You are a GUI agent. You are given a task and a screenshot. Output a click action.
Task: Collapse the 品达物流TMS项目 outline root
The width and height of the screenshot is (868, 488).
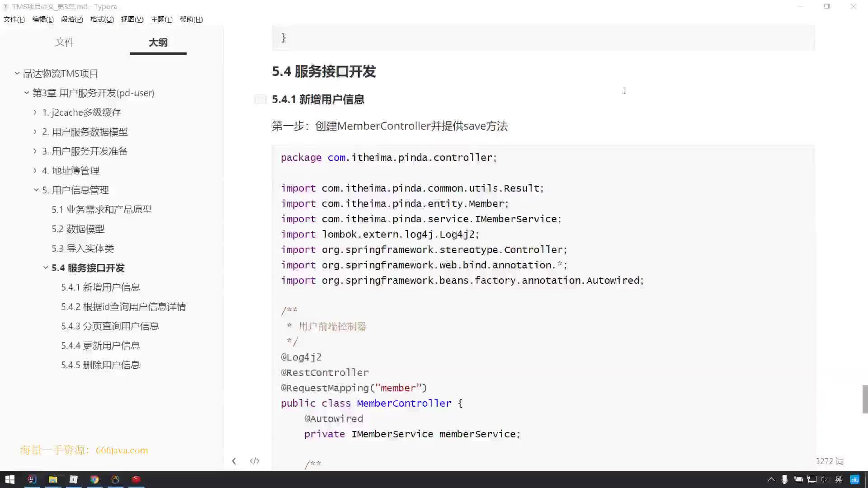(17, 73)
